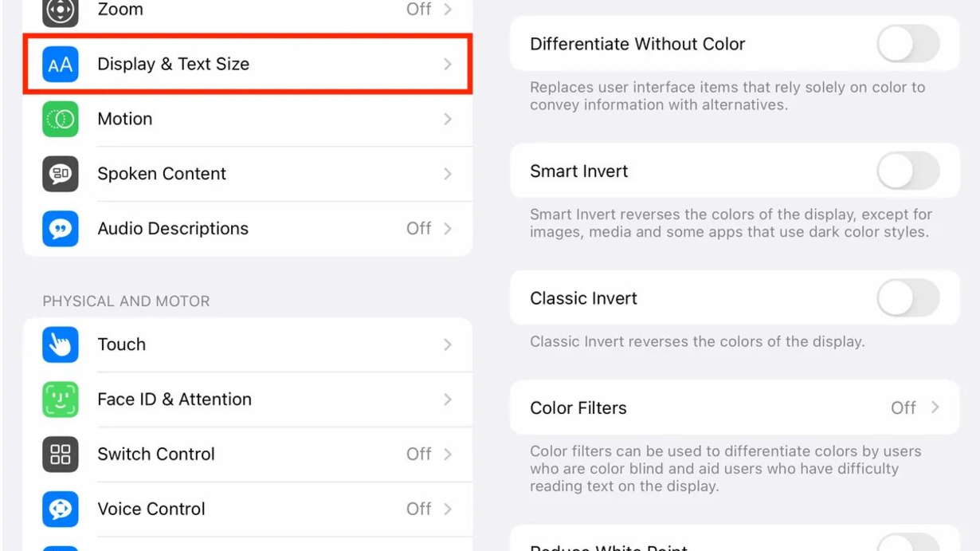Viewport: 980px width, 551px height.
Task: Enable Differentiate Without Color switch
Action: 908,44
